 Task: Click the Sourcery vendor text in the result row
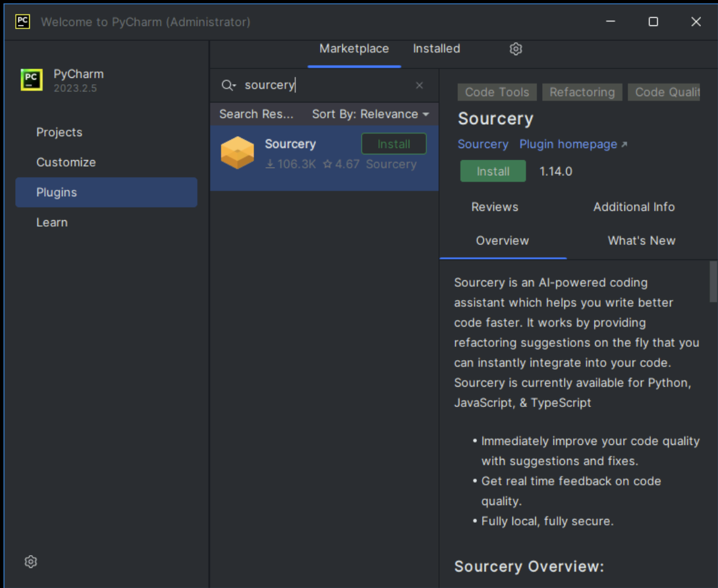tap(391, 164)
